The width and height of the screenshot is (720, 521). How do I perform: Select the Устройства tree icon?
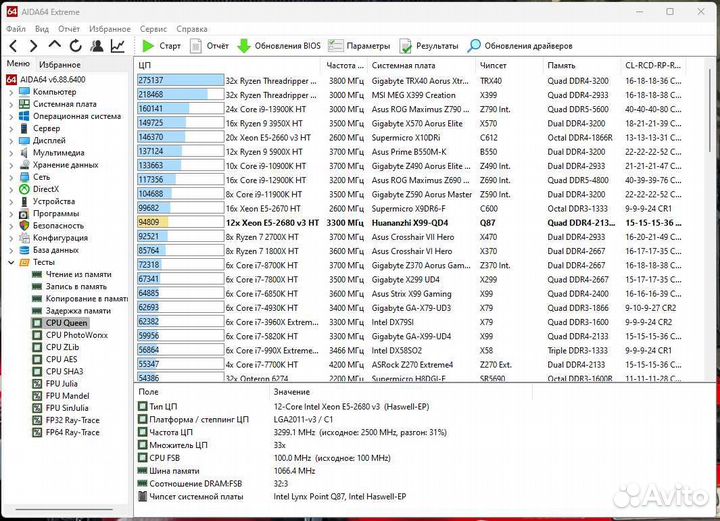click(x=24, y=202)
